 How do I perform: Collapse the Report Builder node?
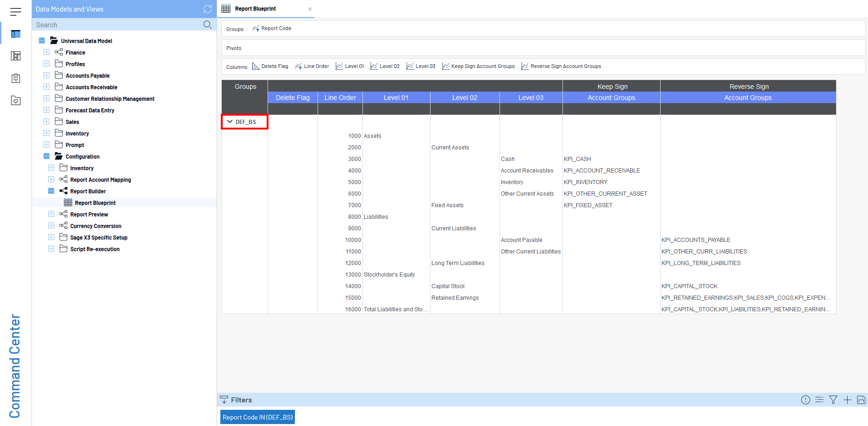(x=51, y=191)
